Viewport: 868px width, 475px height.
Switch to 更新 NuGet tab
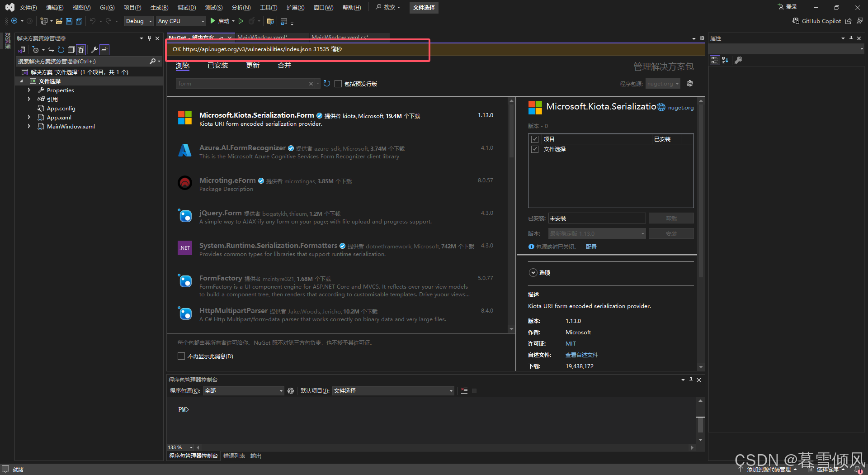point(253,66)
